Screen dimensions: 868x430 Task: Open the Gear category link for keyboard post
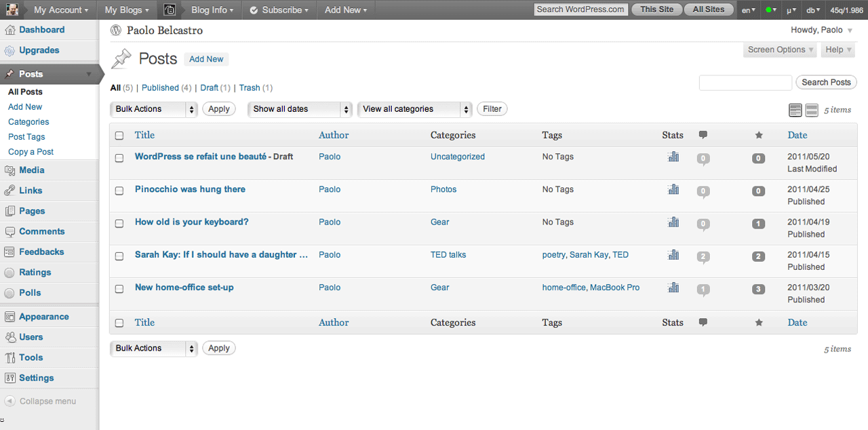pos(439,222)
